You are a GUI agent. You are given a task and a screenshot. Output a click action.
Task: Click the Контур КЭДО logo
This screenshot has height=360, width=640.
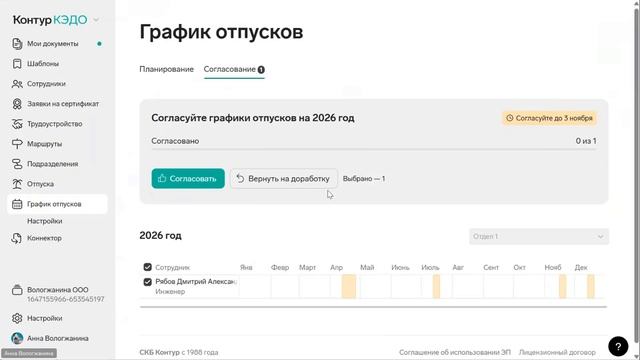[x=50, y=20]
